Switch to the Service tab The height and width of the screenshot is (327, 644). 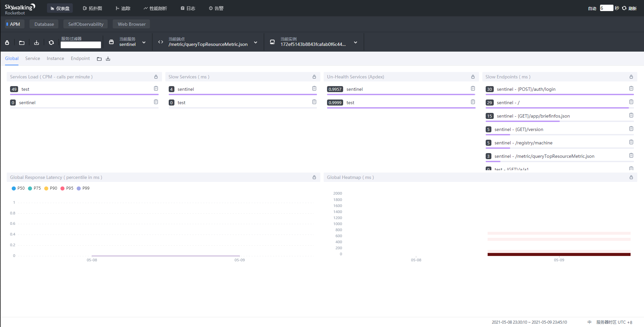click(33, 59)
